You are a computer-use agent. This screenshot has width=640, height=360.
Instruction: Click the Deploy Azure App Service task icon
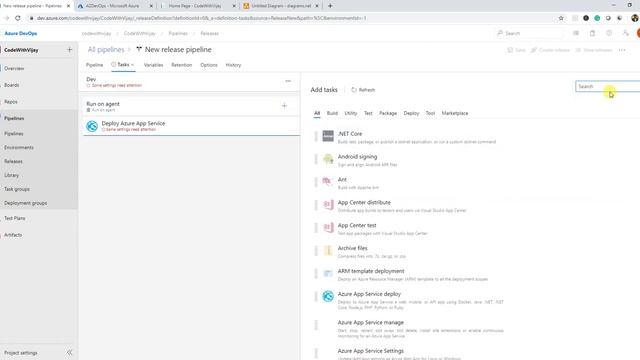tap(92, 126)
